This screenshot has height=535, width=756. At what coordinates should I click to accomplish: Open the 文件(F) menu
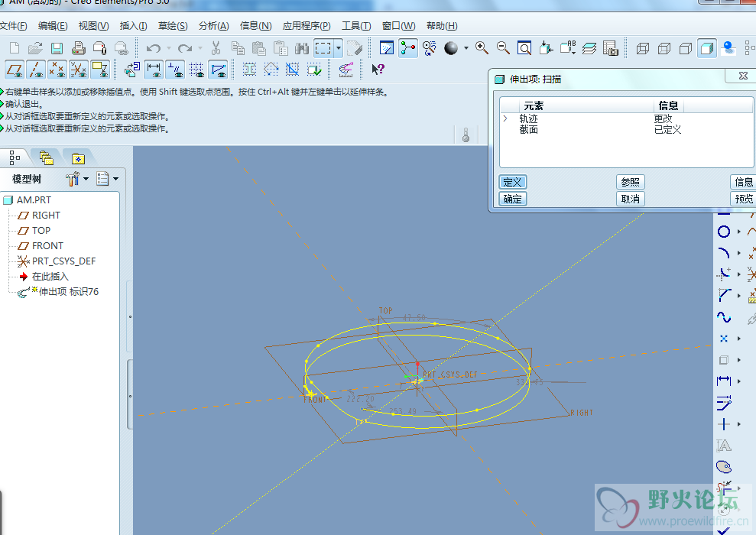pyautogui.click(x=13, y=25)
